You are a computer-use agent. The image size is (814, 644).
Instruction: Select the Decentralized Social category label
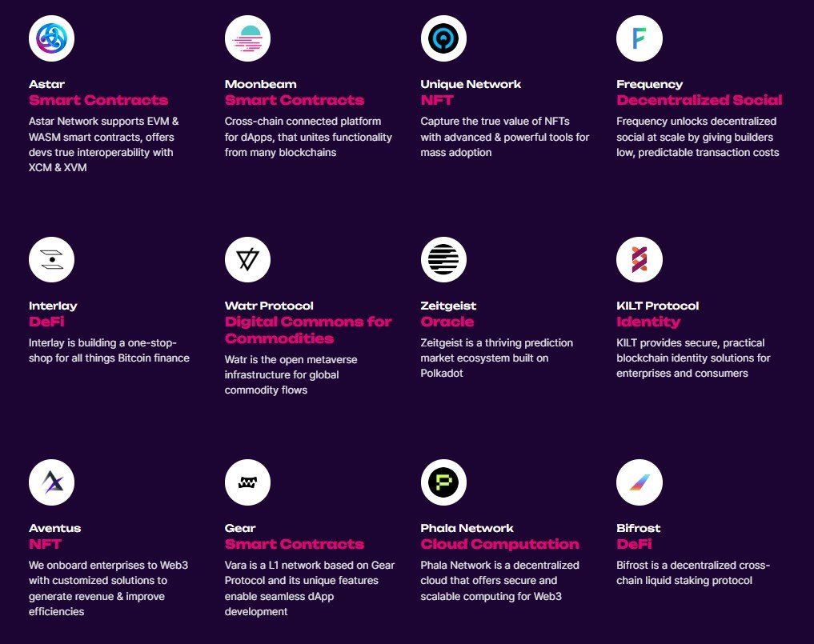699,100
